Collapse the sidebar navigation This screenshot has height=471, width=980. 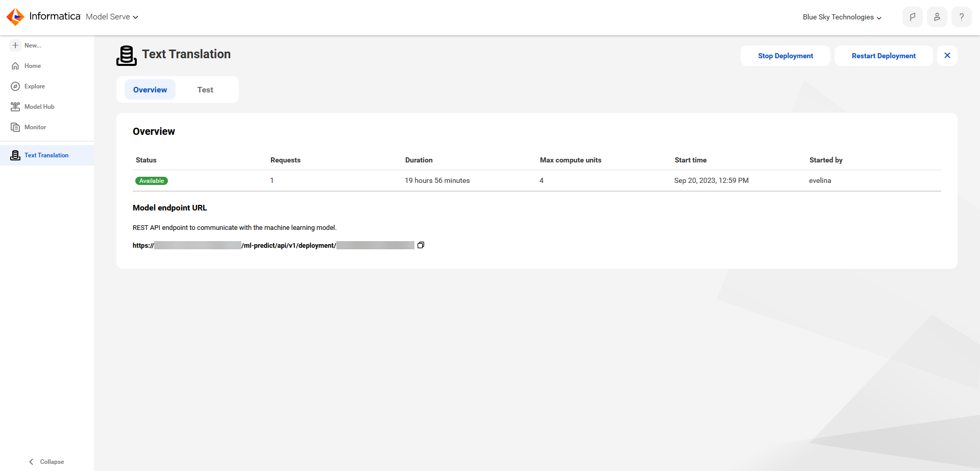(46, 462)
